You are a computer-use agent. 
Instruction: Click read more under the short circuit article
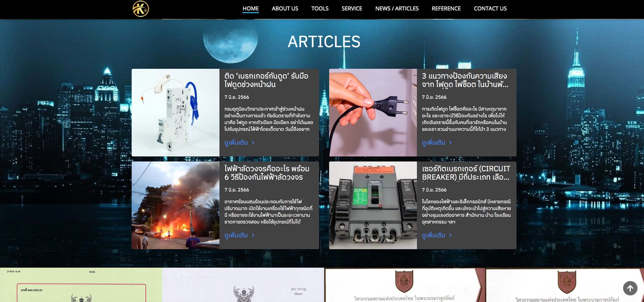click(x=239, y=235)
